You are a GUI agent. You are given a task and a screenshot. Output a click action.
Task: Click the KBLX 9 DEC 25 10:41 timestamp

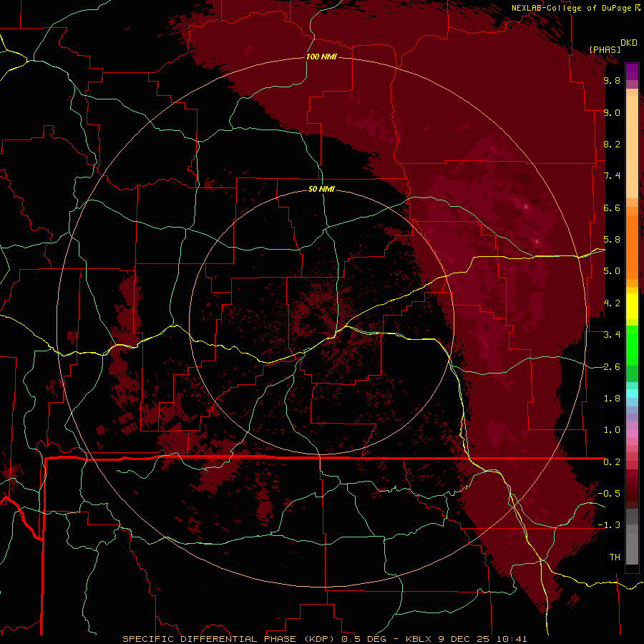click(466, 639)
